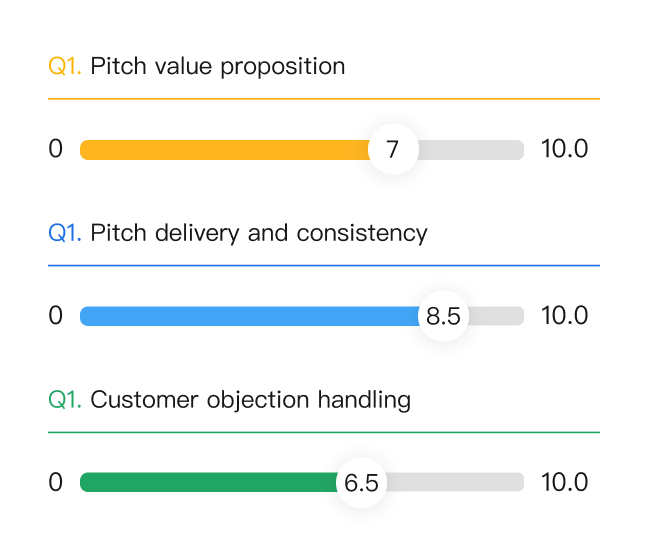Select the "Pitch delivery and consistency" question title
This screenshot has width=648, height=557.
click(x=258, y=233)
